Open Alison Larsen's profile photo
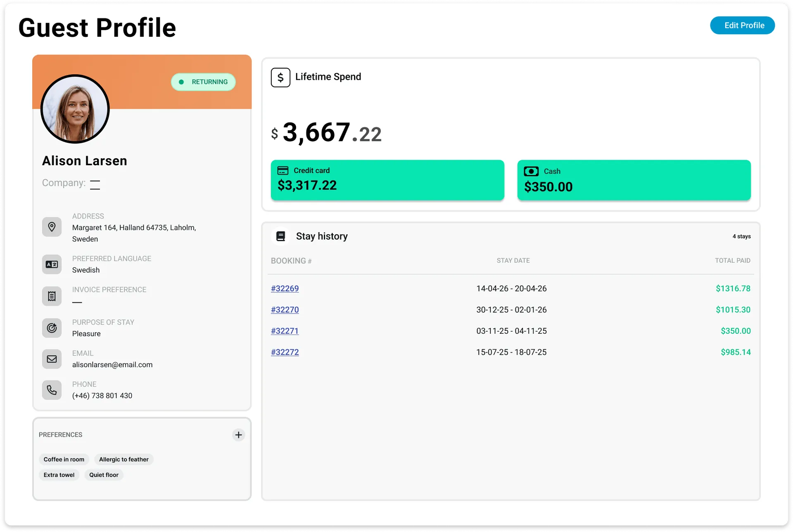Image resolution: width=793 pixels, height=532 pixels. (x=75, y=109)
